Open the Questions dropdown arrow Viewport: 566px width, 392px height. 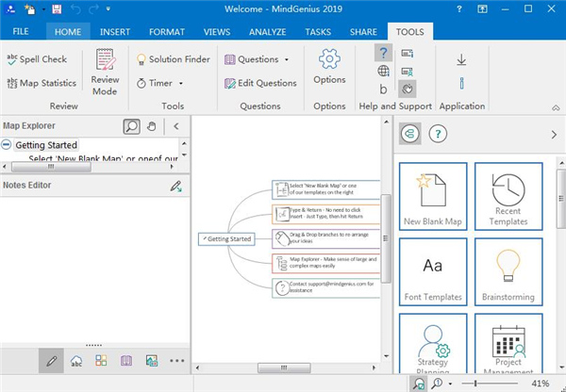(287, 59)
